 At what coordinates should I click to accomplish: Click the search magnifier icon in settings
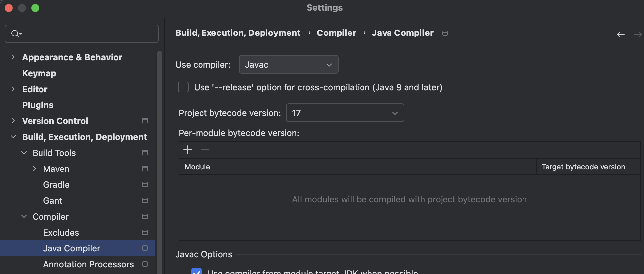16,34
